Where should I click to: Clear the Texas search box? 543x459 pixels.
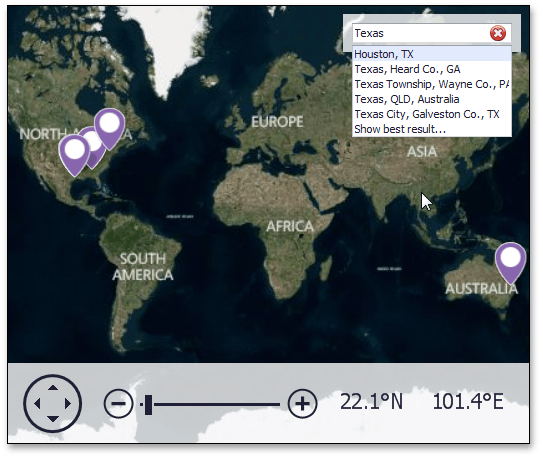coord(498,34)
